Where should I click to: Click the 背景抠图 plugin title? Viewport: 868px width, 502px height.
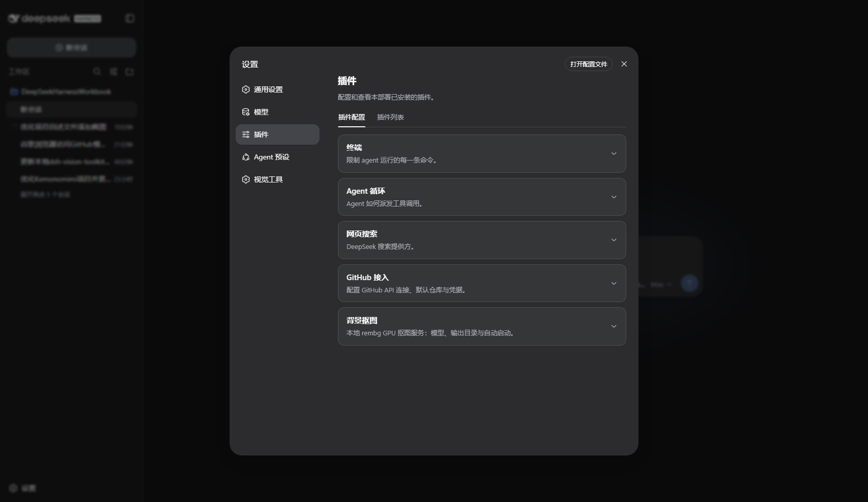point(362,320)
